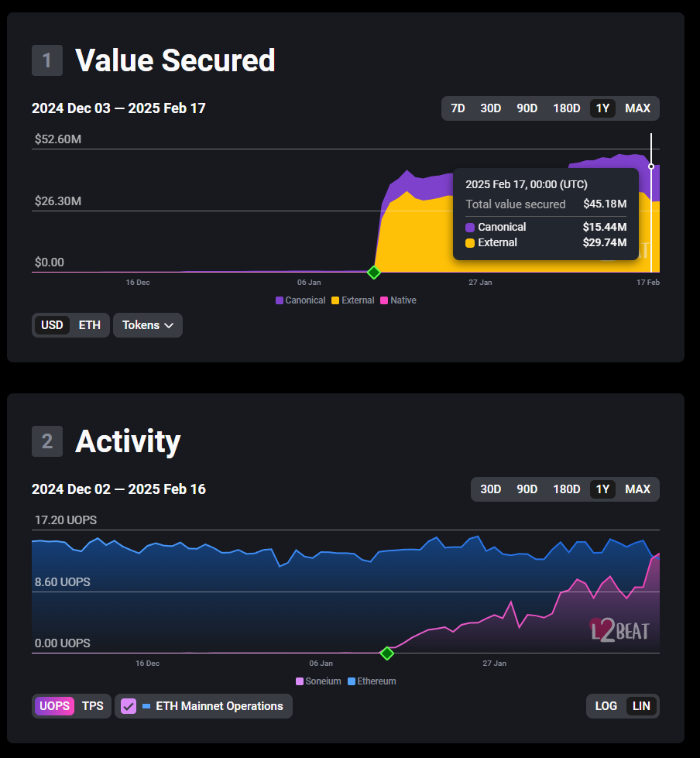Select 180D range for Activity chart
The image size is (700, 758).
tap(566, 489)
